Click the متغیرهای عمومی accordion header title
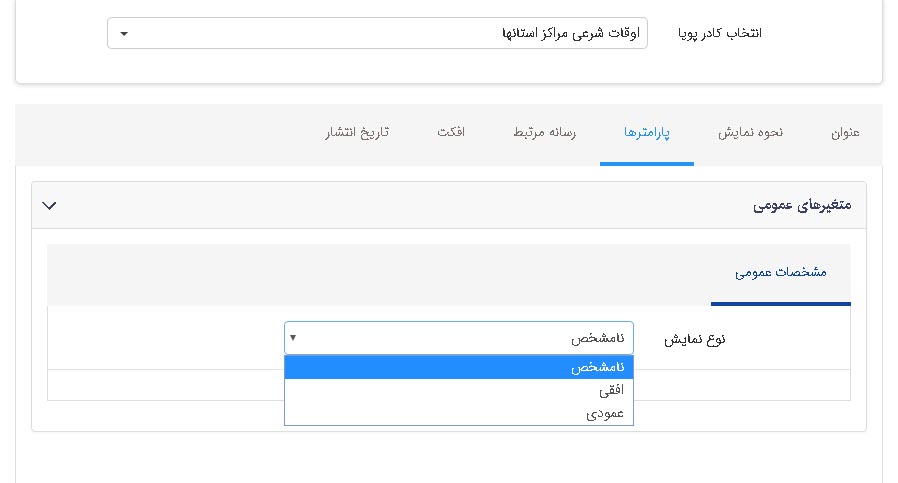This screenshot has height=483, width=898. [x=801, y=205]
